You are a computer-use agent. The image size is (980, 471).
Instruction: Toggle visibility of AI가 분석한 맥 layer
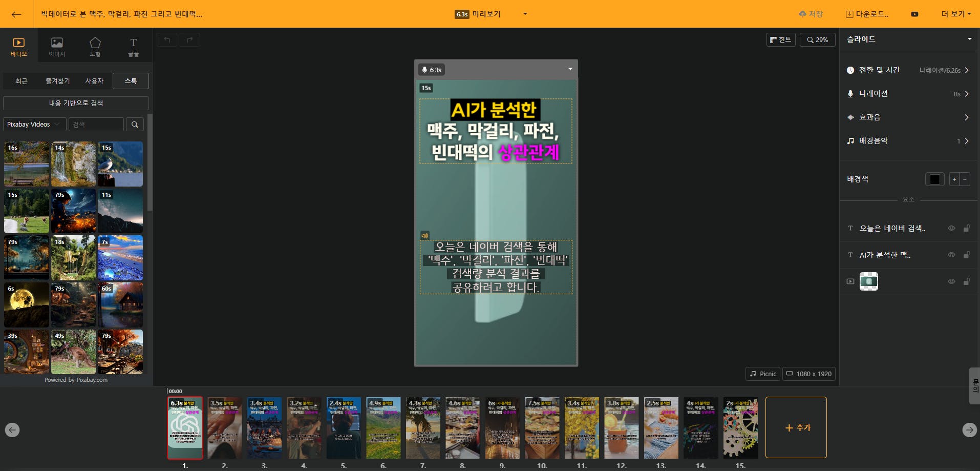[951, 255]
